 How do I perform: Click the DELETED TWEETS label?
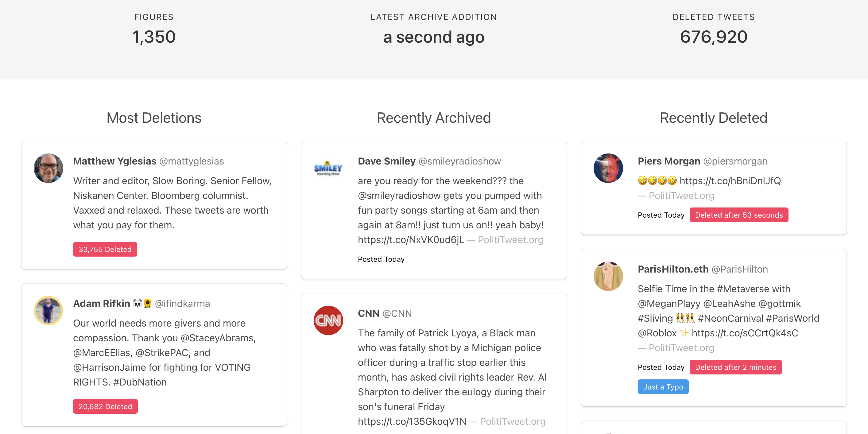(x=714, y=17)
